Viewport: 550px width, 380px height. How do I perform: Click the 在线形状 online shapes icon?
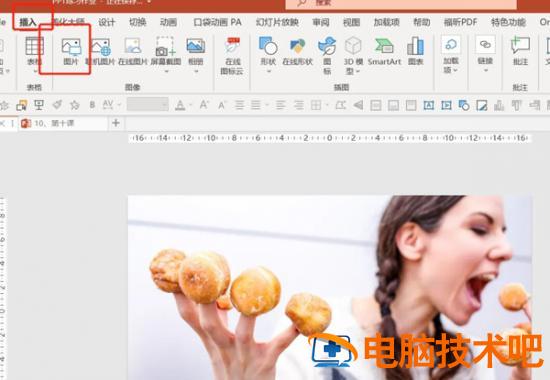[x=297, y=51]
